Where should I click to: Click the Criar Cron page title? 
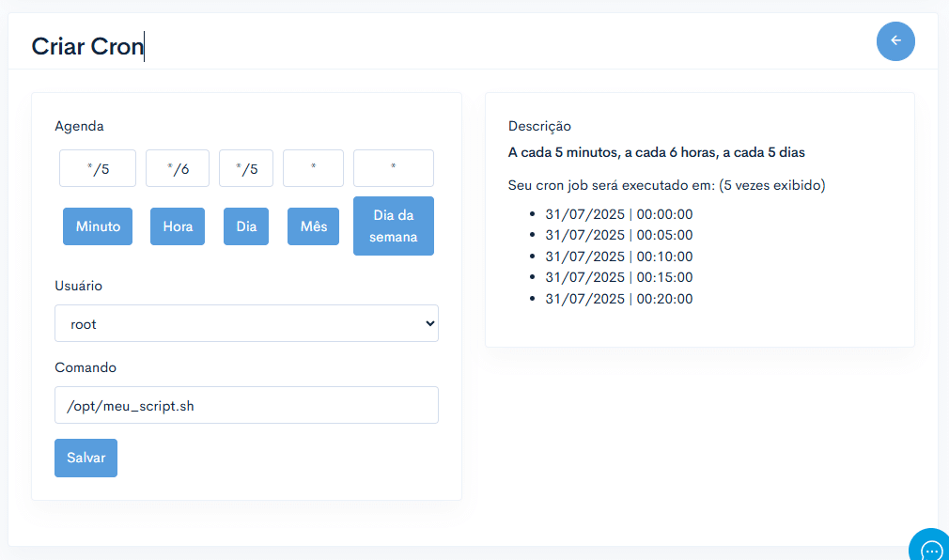click(87, 47)
